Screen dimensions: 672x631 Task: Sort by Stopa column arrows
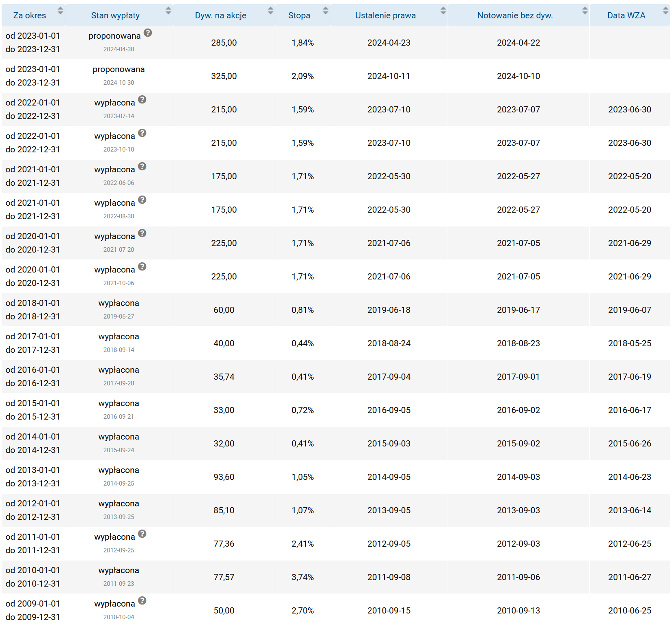325,11
